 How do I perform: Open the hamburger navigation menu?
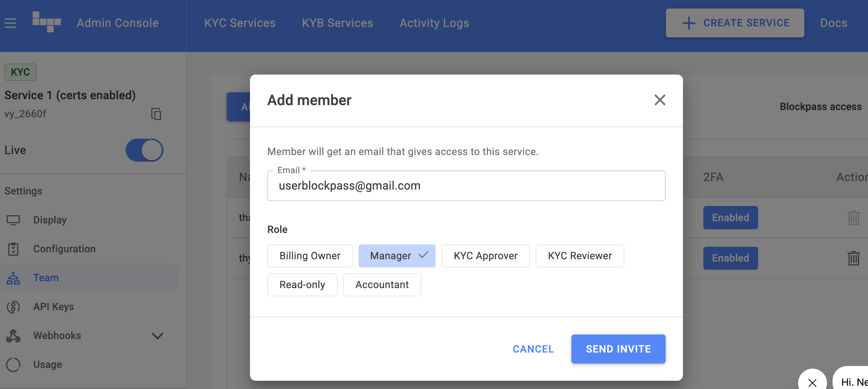[x=10, y=23]
